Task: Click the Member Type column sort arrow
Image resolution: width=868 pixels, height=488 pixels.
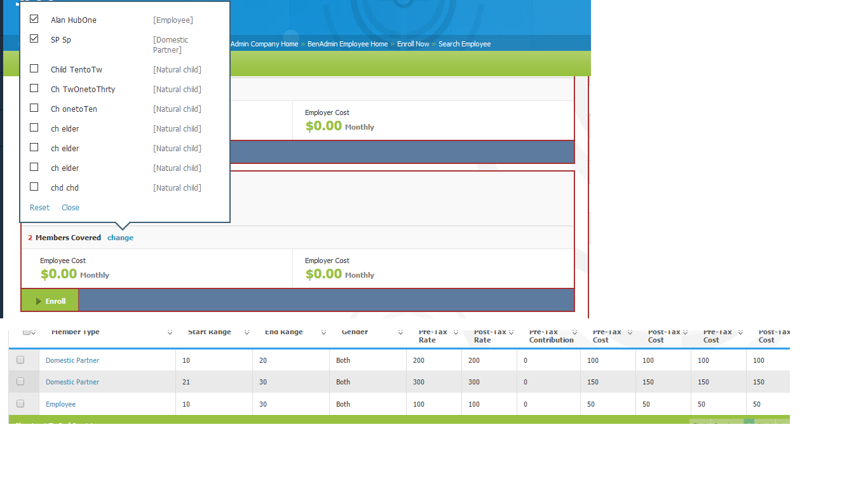Action: coord(170,332)
